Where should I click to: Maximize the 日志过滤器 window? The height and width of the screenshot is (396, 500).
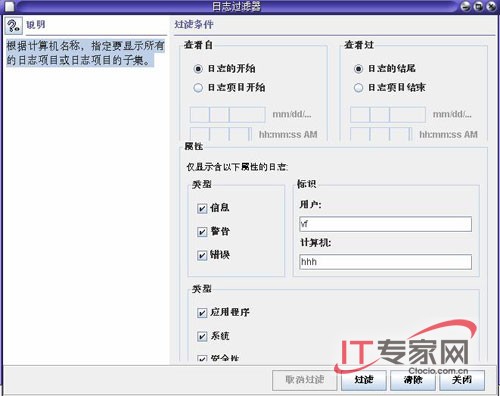(x=479, y=6)
